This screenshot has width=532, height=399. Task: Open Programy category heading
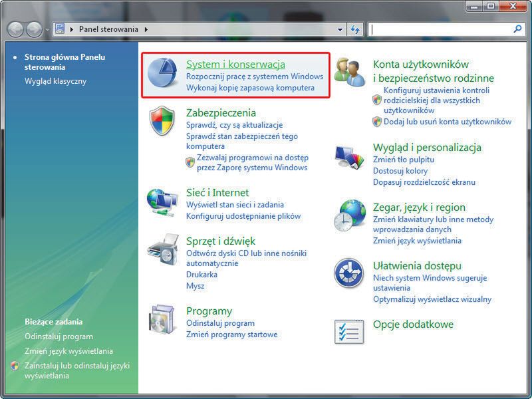point(209,311)
